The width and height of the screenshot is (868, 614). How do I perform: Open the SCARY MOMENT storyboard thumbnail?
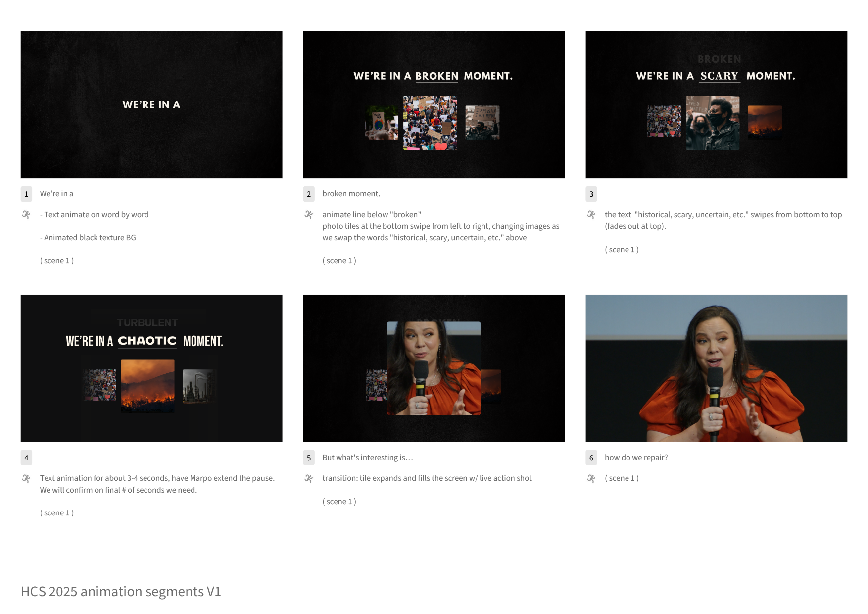(x=717, y=104)
